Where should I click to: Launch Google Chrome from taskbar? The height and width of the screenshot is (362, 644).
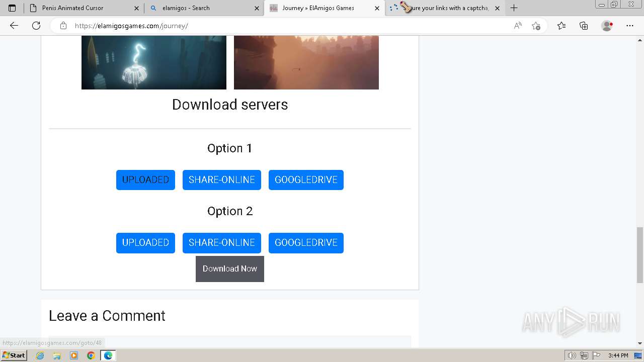(x=91, y=355)
